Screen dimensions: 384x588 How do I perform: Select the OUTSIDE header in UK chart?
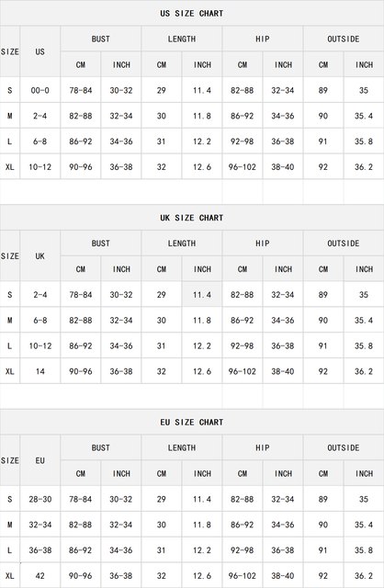[x=344, y=243]
